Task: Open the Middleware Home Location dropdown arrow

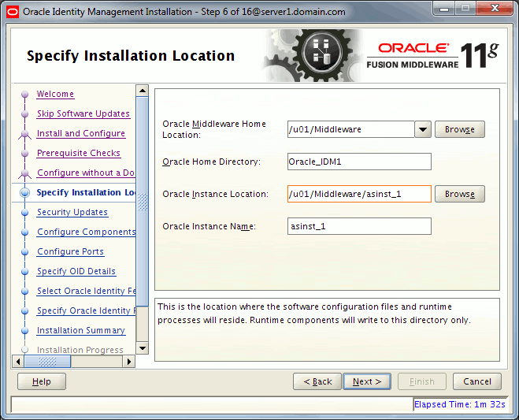Action: [x=423, y=129]
